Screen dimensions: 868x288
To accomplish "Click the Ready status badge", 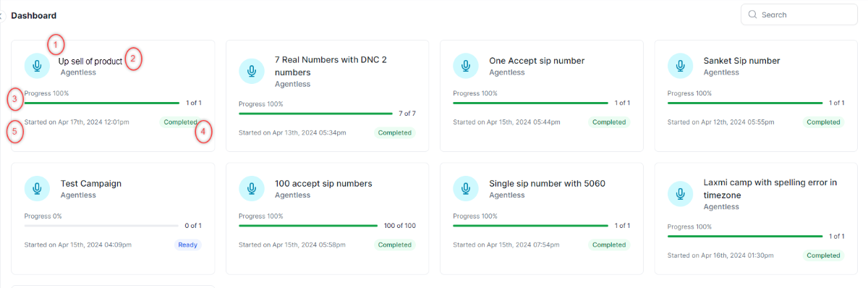I will [x=187, y=245].
